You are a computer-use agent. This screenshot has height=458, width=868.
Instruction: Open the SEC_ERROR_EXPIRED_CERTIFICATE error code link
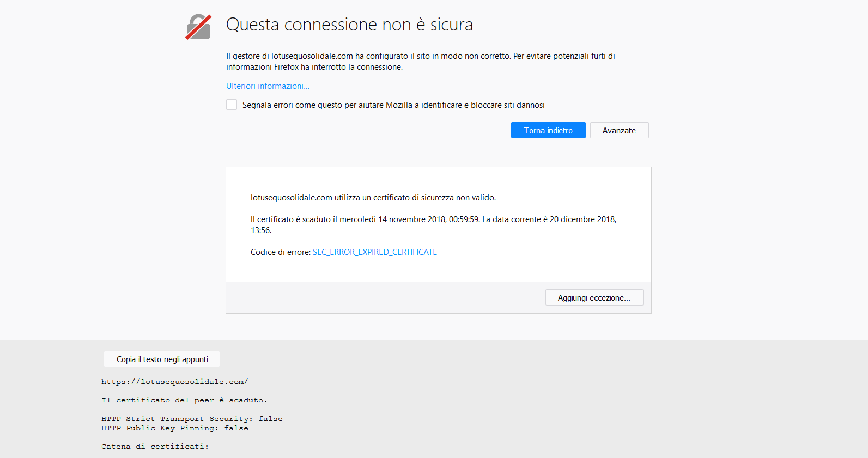pyautogui.click(x=375, y=252)
